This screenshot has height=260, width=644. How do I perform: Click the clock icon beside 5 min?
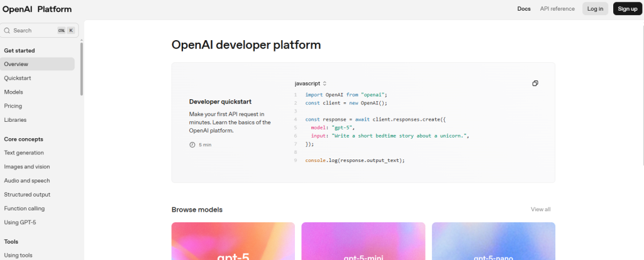[x=192, y=145]
